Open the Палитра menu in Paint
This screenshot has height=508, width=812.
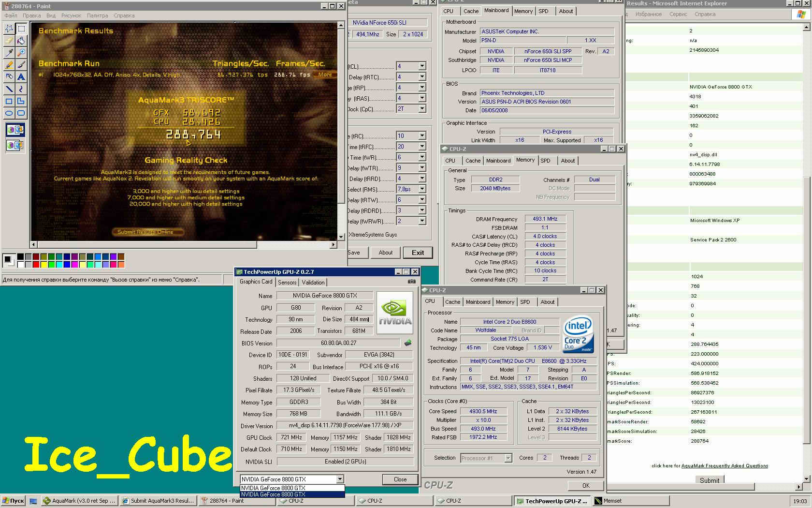(x=97, y=15)
